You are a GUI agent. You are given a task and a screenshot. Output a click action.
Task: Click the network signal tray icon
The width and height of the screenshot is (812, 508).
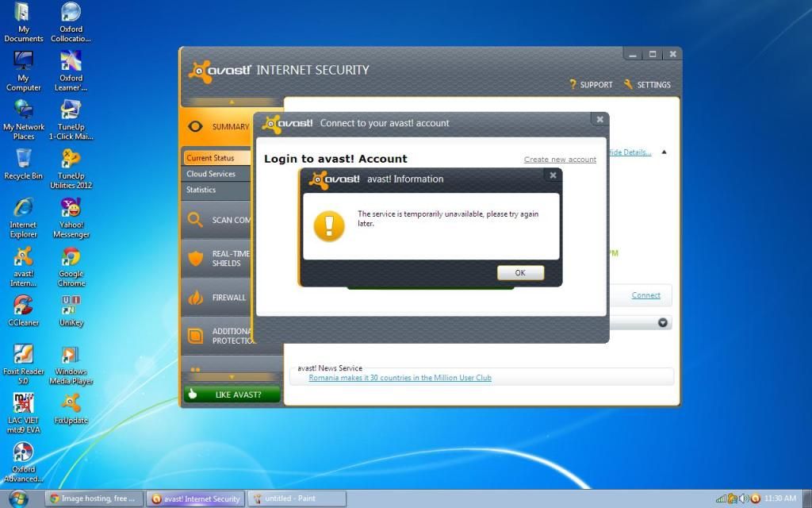(721, 498)
